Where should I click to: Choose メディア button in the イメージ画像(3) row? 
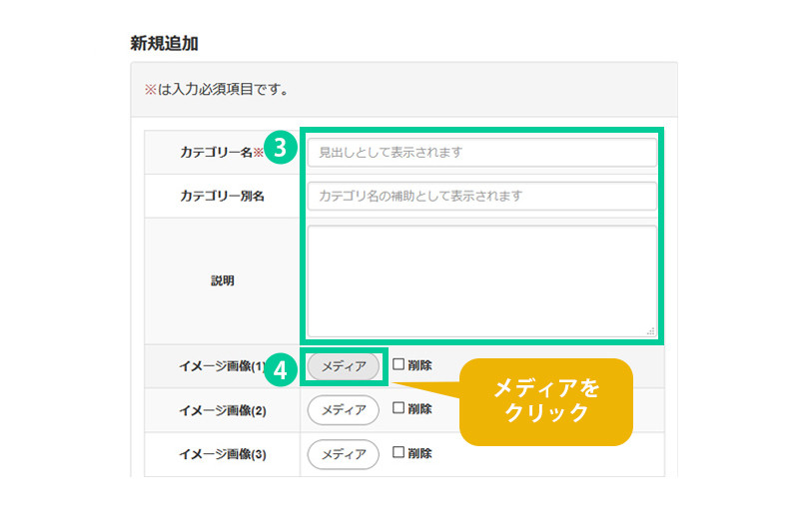click(x=344, y=453)
